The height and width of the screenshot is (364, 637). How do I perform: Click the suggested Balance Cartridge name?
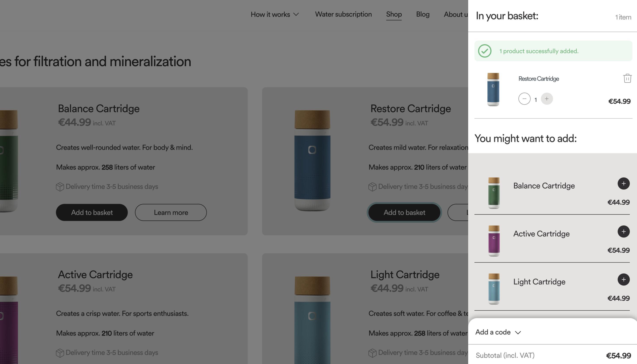[x=544, y=186]
